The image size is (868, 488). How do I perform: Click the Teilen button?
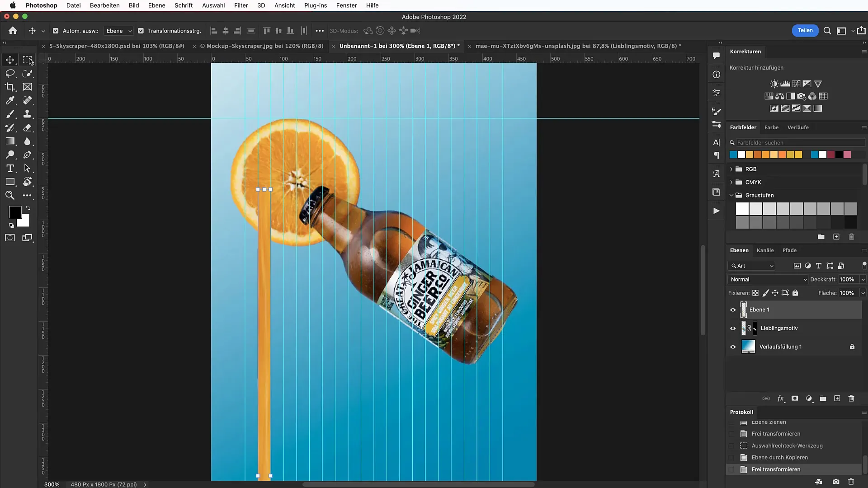tap(805, 30)
